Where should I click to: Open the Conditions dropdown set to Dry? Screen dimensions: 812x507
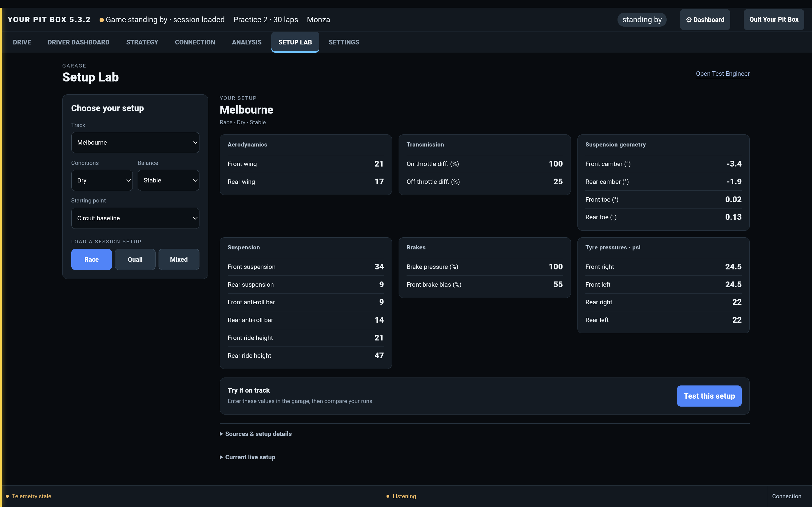coord(102,181)
